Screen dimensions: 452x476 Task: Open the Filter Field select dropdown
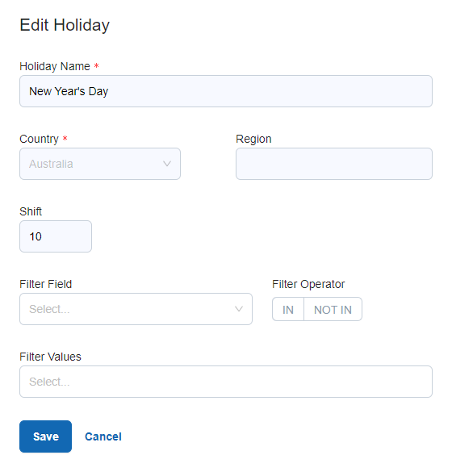[x=136, y=309]
